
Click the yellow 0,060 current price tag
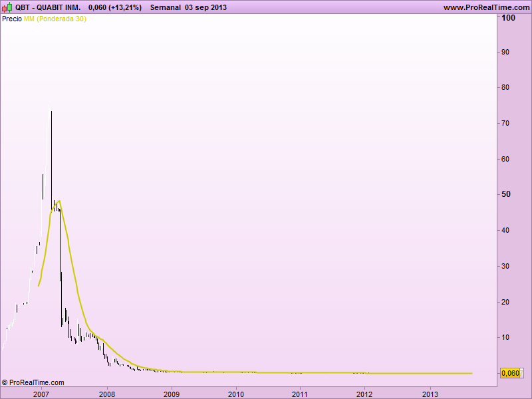510,373
